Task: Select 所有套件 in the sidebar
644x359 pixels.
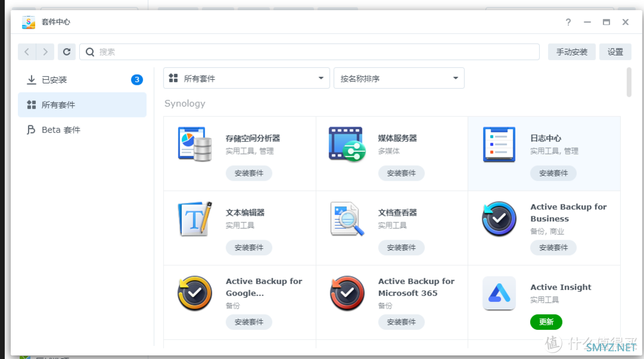Action: [x=82, y=105]
